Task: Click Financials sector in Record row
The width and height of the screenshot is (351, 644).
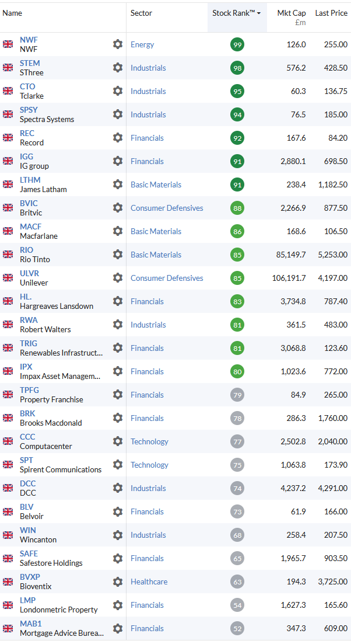Action: [x=147, y=138]
